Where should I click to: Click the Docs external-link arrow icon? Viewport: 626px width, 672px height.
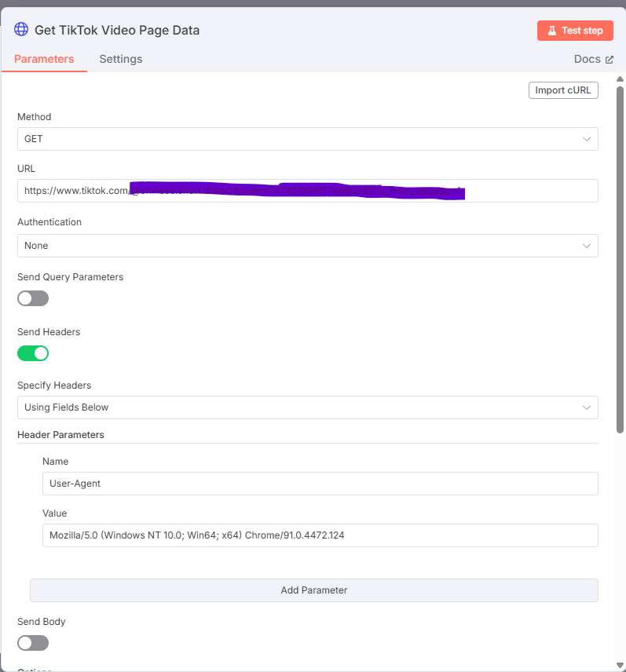(x=610, y=60)
